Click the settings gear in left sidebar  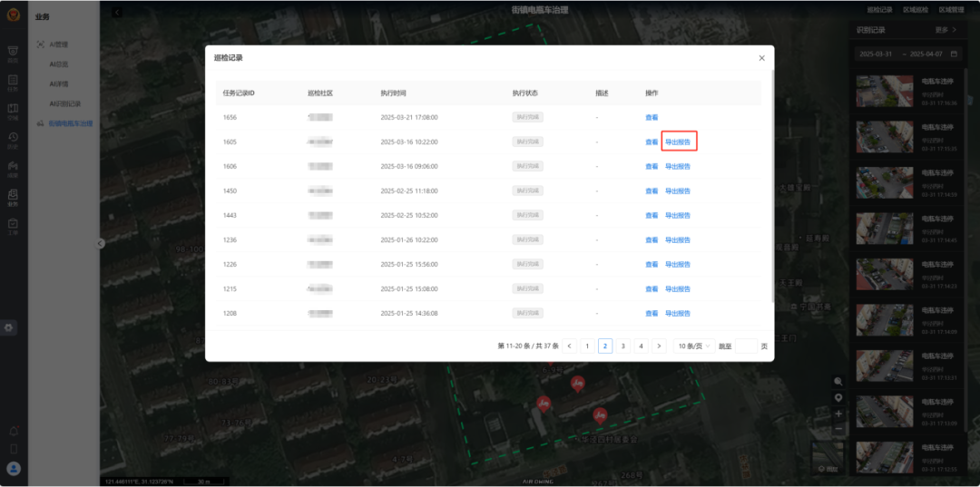click(x=10, y=327)
